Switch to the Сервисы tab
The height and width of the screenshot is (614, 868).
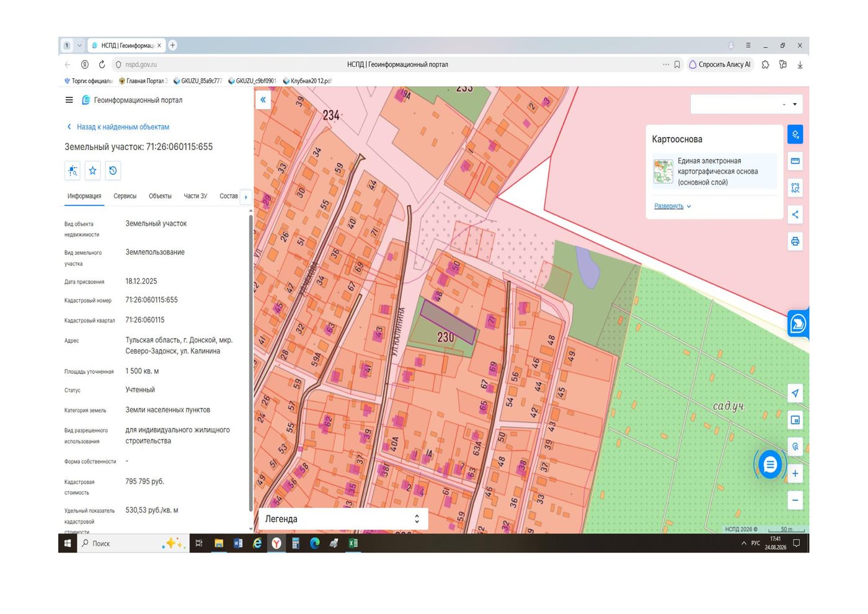point(125,196)
